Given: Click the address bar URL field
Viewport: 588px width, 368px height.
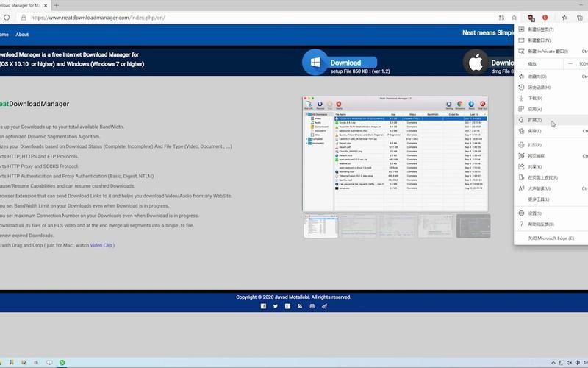Looking at the screenshot, I should (x=259, y=18).
